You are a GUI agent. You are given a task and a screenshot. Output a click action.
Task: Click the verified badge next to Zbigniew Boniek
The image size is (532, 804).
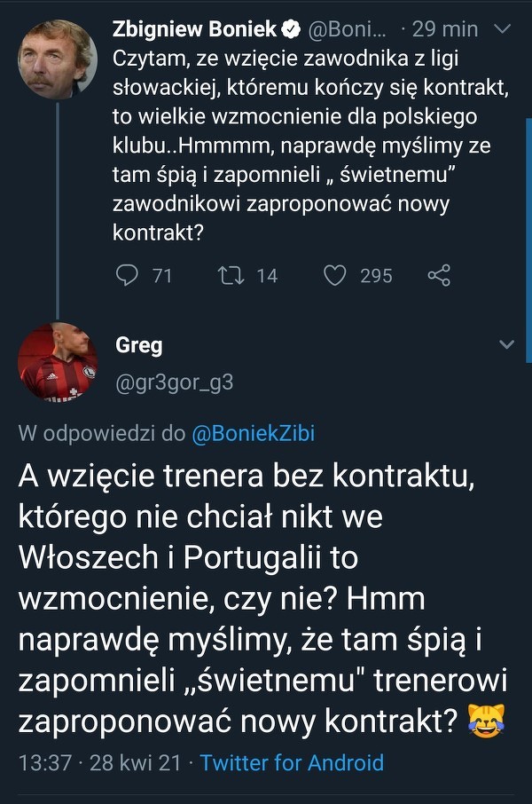pyautogui.click(x=291, y=29)
